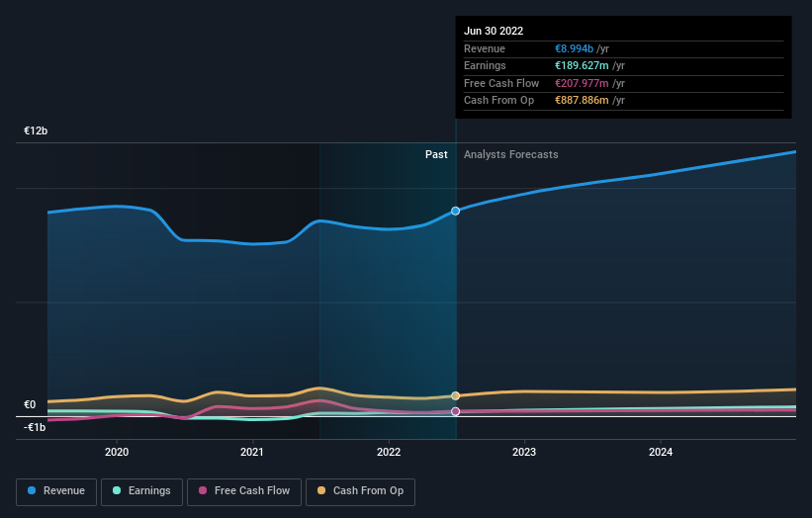
Task: Click the 2024 x-axis label
Action: click(661, 453)
